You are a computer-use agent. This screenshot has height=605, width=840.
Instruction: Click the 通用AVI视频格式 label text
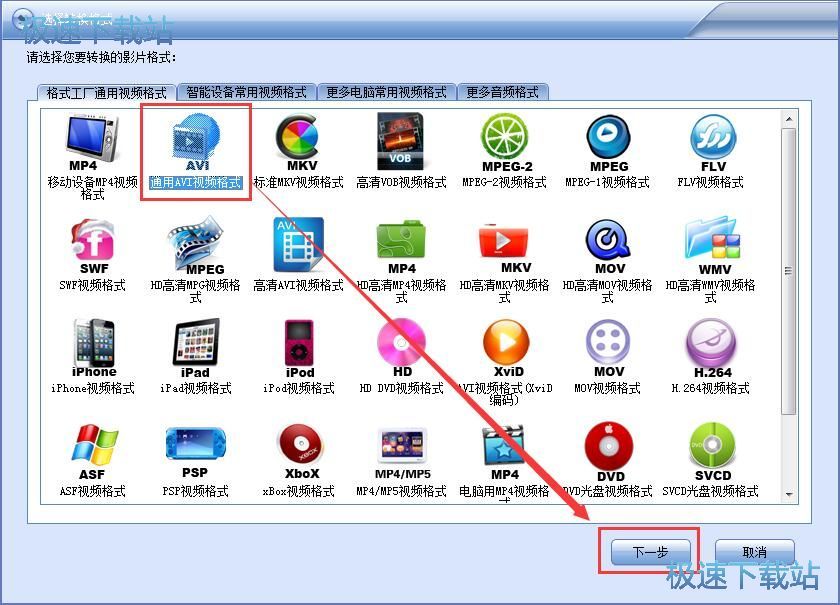pyautogui.click(x=196, y=183)
